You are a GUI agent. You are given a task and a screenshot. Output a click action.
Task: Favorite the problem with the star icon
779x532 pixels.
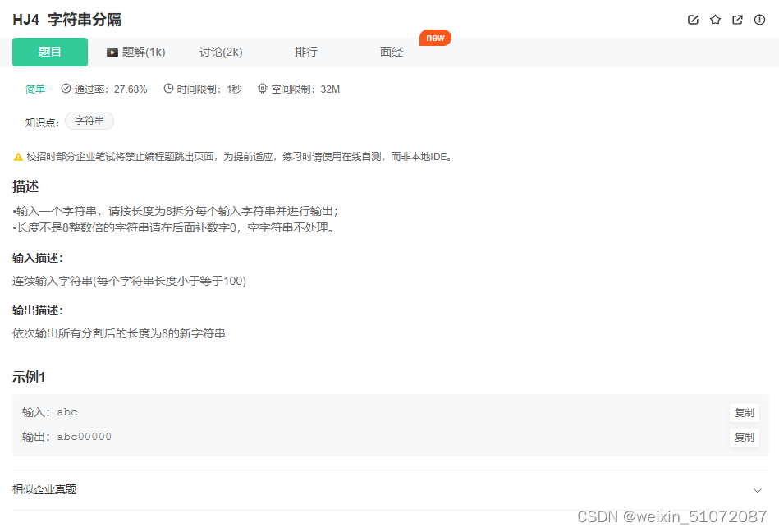pyautogui.click(x=715, y=20)
